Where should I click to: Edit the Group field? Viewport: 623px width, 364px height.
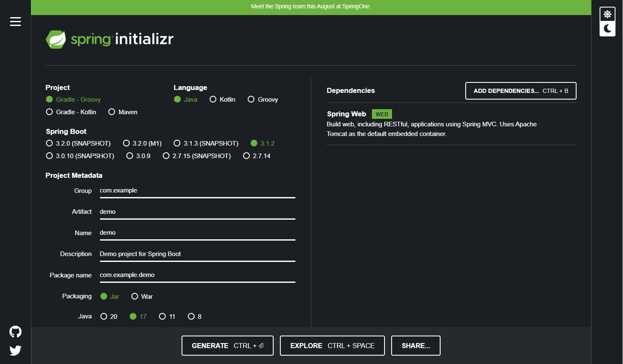(197, 191)
